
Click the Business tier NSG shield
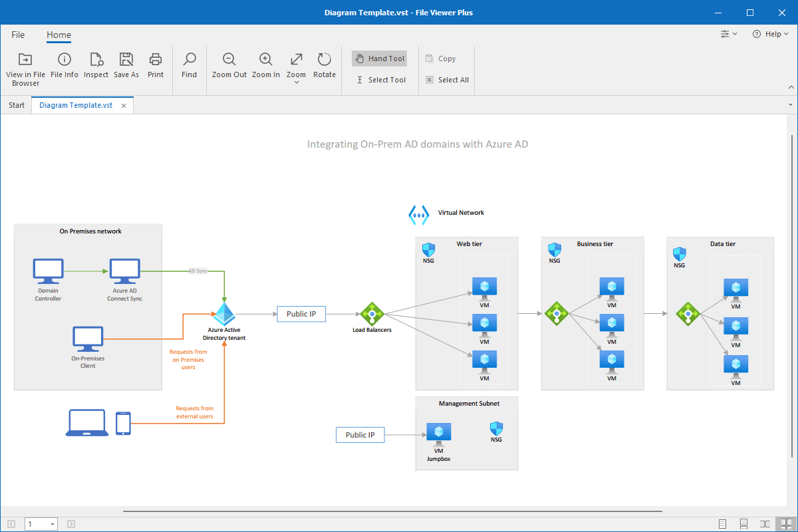(555, 250)
